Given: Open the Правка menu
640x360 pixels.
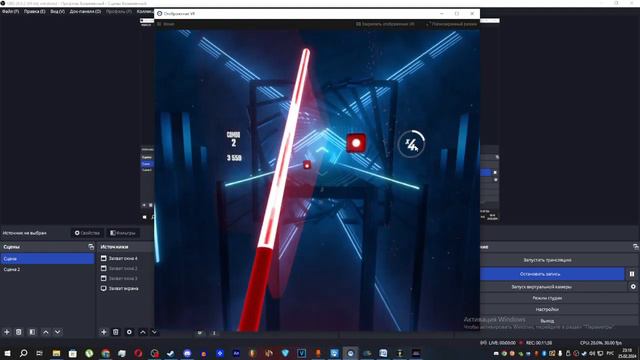Looking at the screenshot, I should tap(34, 11).
